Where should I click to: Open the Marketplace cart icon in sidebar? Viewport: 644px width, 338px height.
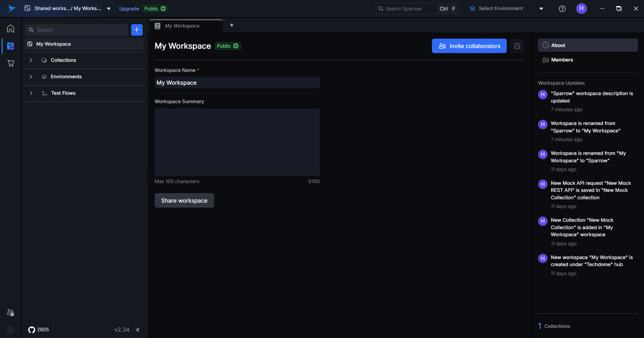pyautogui.click(x=10, y=63)
